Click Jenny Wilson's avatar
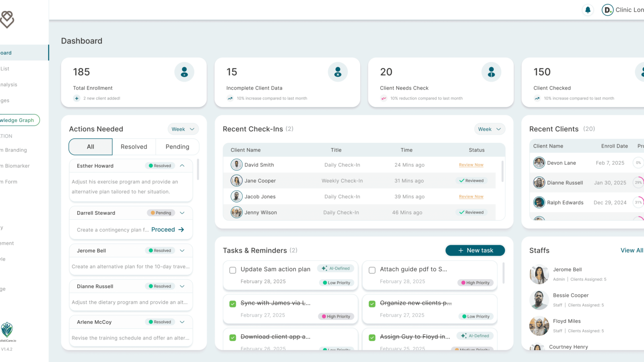Image resolution: width=644 pixels, height=362 pixels. pyautogui.click(x=236, y=212)
